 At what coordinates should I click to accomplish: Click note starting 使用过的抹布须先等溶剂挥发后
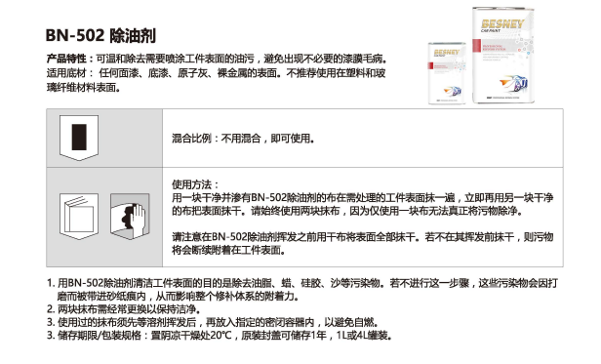point(213,322)
